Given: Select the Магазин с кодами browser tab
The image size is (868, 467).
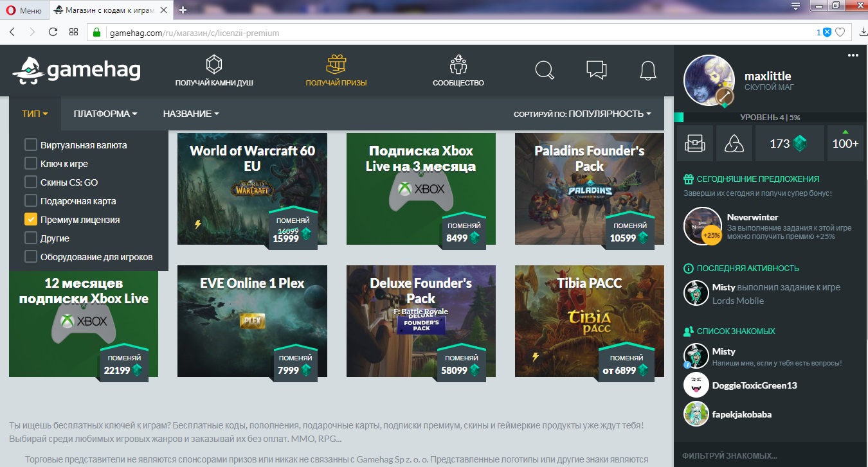Looking at the screenshot, I should (x=111, y=10).
